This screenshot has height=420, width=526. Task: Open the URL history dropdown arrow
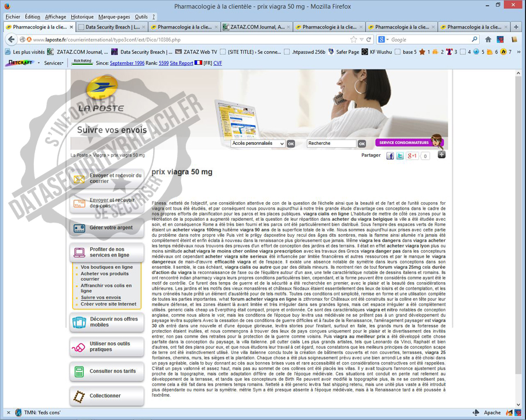361,40
